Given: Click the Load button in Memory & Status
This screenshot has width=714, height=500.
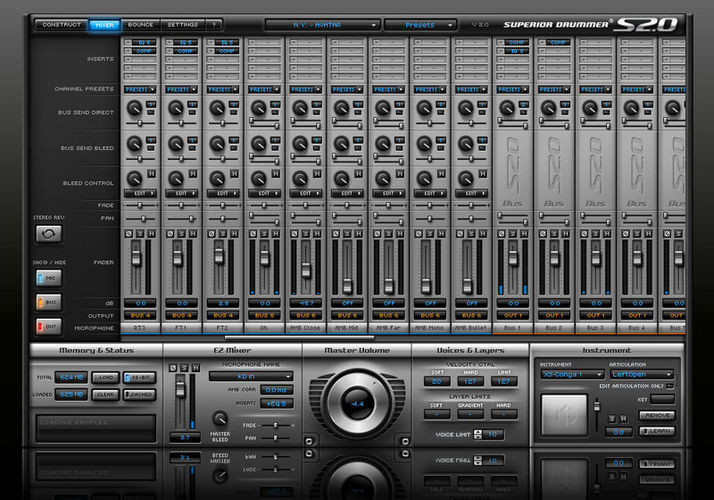Looking at the screenshot, I should pos(106,378).
